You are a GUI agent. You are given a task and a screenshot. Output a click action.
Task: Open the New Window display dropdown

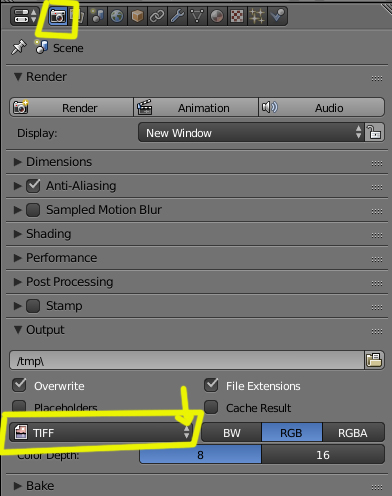[251, 133]
